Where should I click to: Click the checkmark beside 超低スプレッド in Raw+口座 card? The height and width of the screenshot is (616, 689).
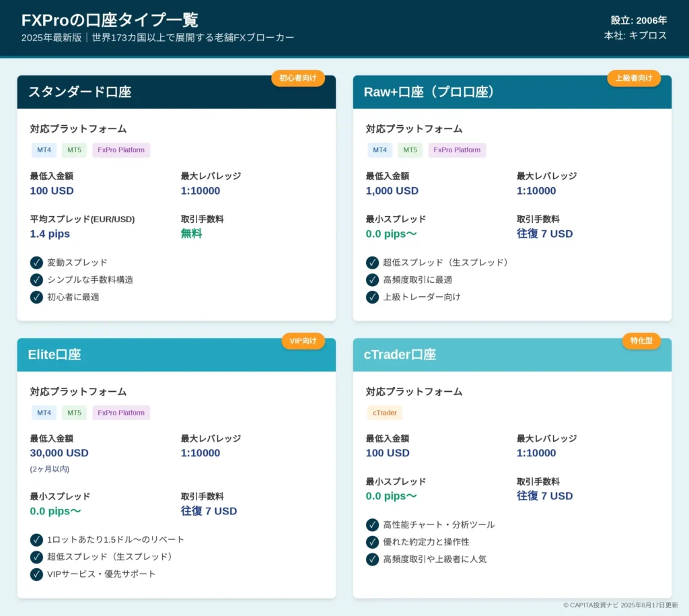click(x=372, y=263)
